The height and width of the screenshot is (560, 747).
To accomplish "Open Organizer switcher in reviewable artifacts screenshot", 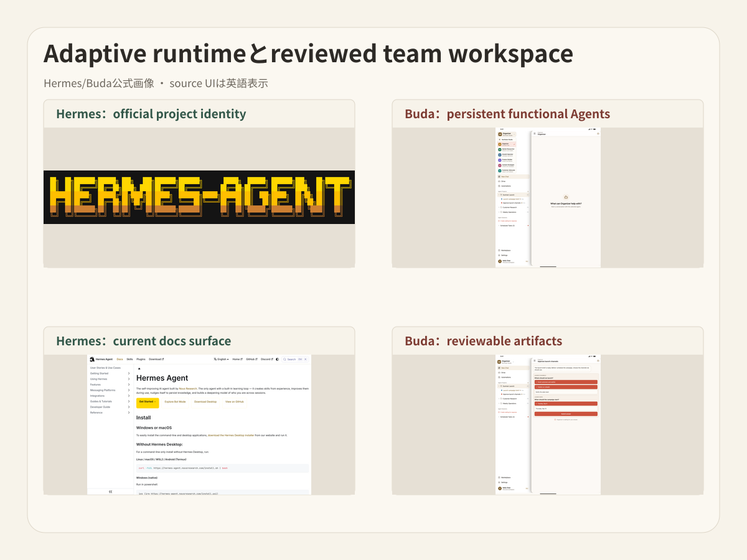I will point(506,362).
